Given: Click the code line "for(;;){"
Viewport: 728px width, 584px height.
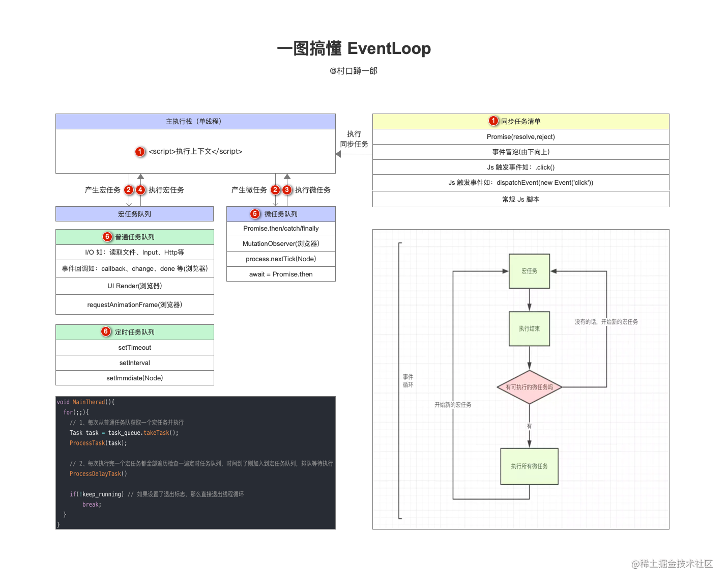Looking at the screenshot, I should pos(76,412).
